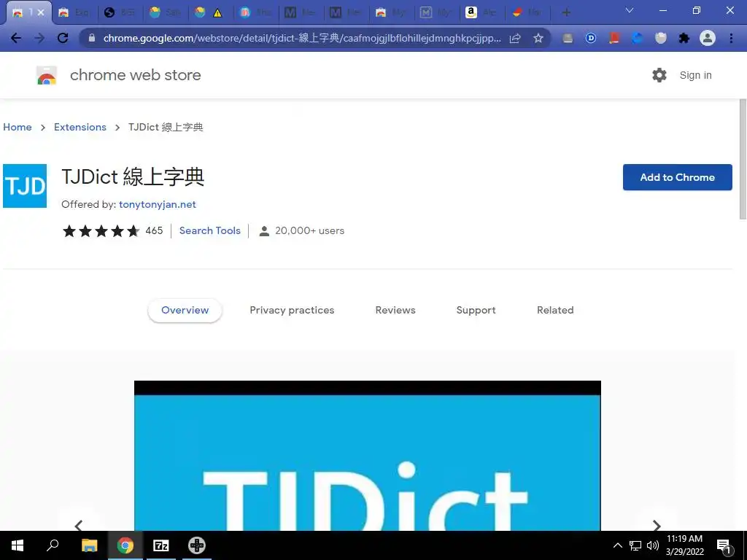Open the Windows Start menu
The height and width of the screenshot is (560, 747).
pyautogui.click(x=18, y=545)
